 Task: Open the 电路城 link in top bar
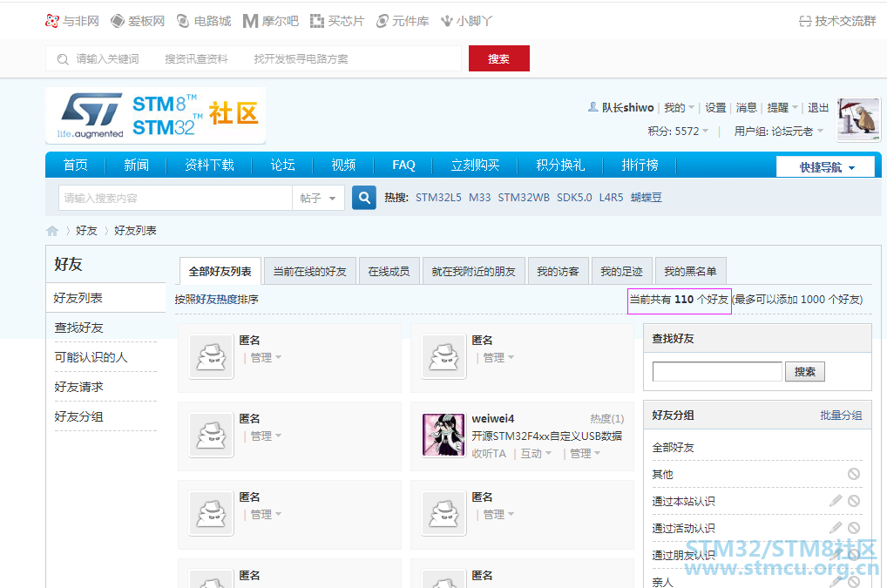(x=204, y=21)
